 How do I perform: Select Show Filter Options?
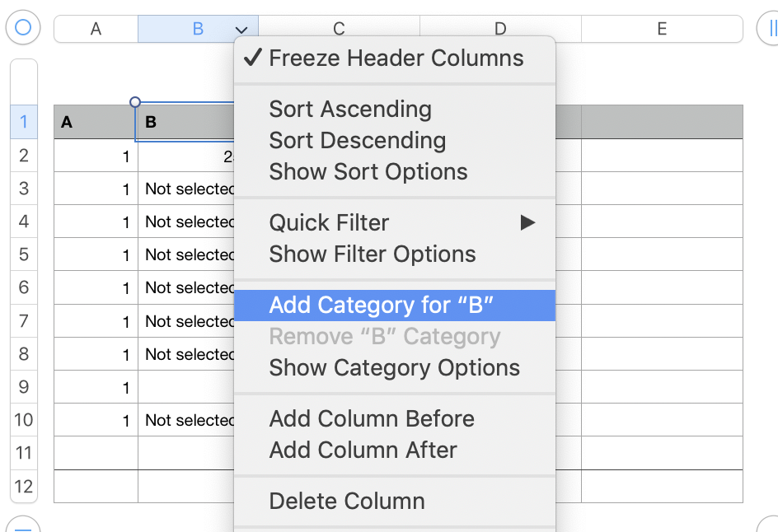click(373, 254)
